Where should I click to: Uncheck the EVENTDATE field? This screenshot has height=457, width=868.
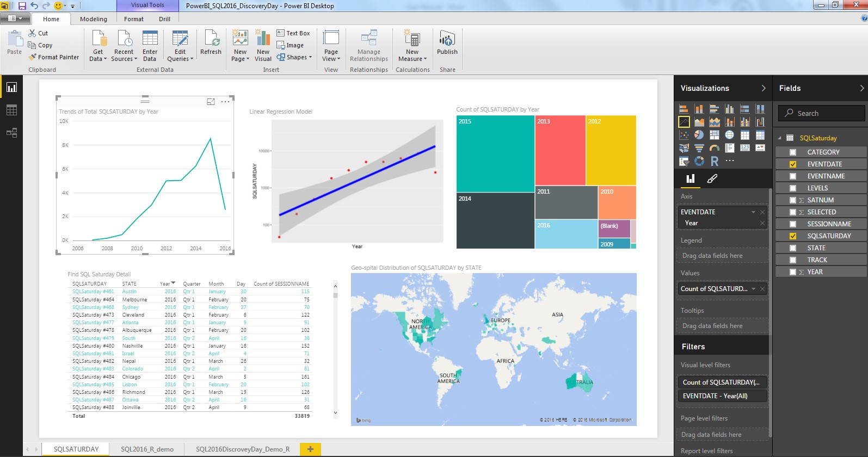point(793,164)
